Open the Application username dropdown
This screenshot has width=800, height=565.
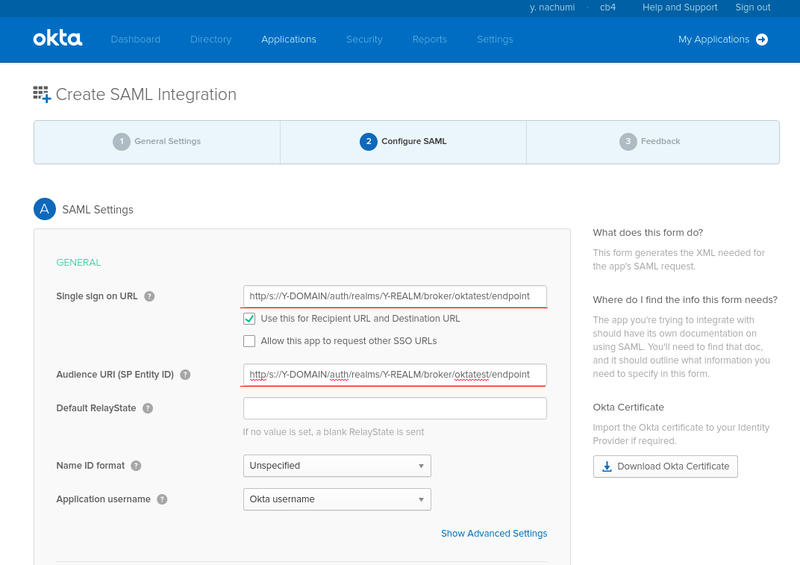pos(337,499)
